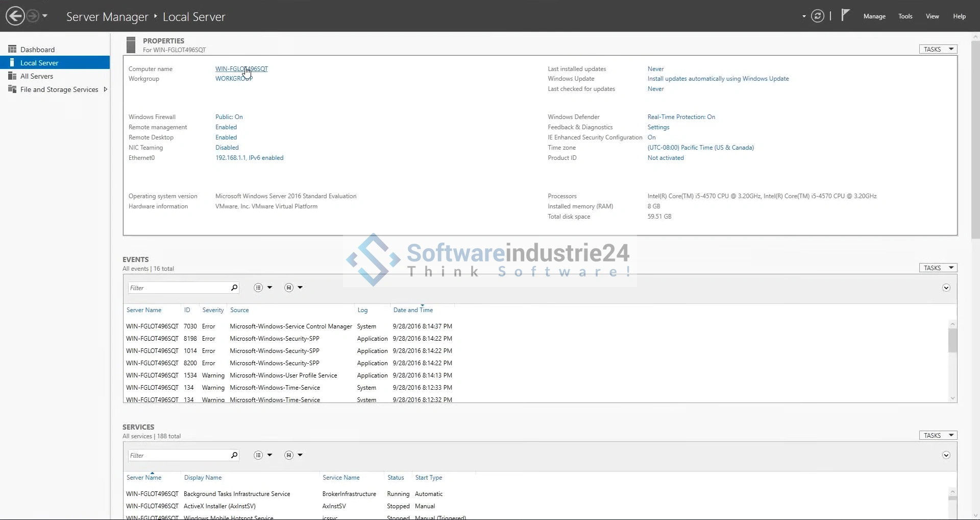The height and width of the screenshot is (520, 980).
Task: Open the Services TASKS dropdown
Action: tap(938, 436)
